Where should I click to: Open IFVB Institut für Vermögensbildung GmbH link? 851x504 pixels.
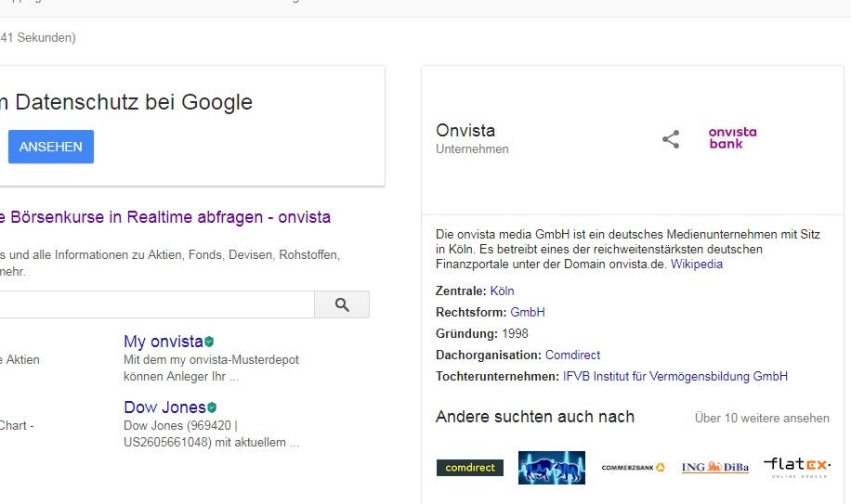pos(675,377)
